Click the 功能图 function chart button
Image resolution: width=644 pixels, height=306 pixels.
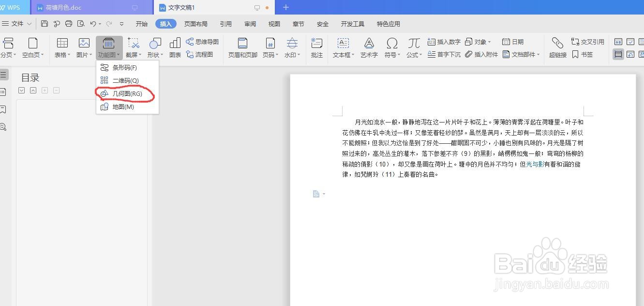tap(109, 48)
